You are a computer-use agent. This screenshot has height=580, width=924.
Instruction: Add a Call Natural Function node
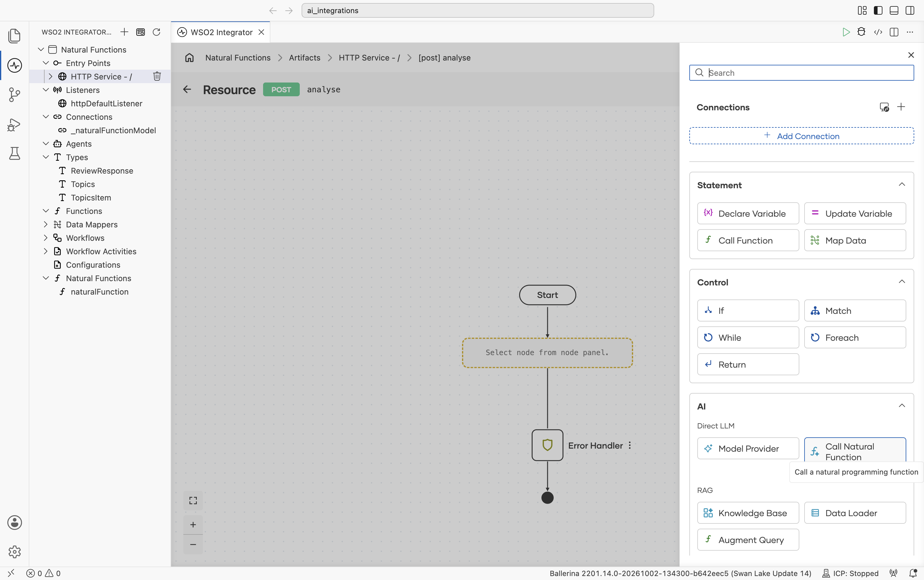tap(855, 450)
